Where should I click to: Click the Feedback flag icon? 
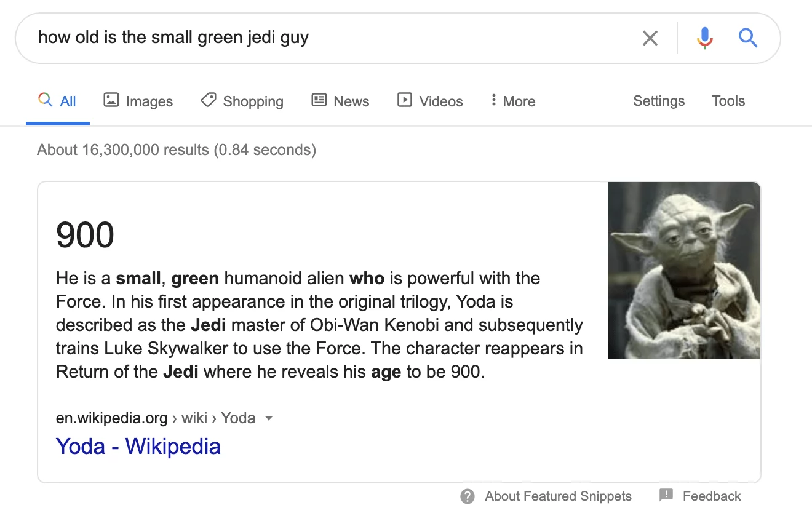666,495
